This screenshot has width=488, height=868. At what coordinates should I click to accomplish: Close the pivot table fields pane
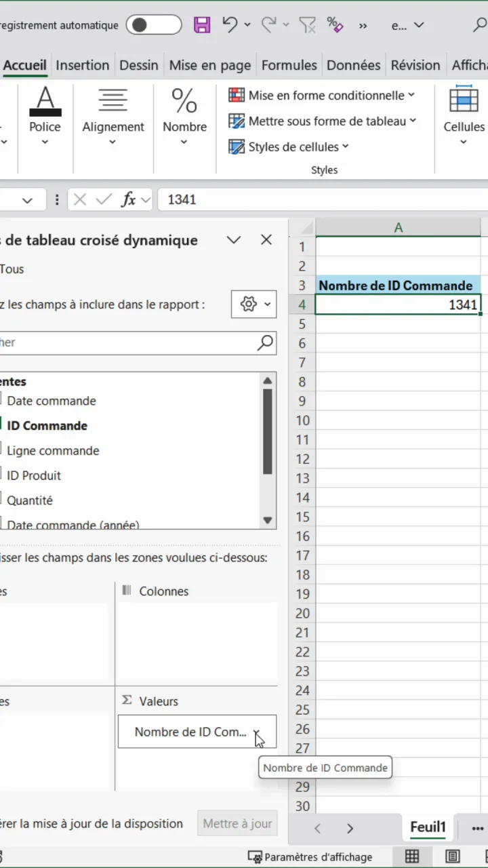point(266,240)
